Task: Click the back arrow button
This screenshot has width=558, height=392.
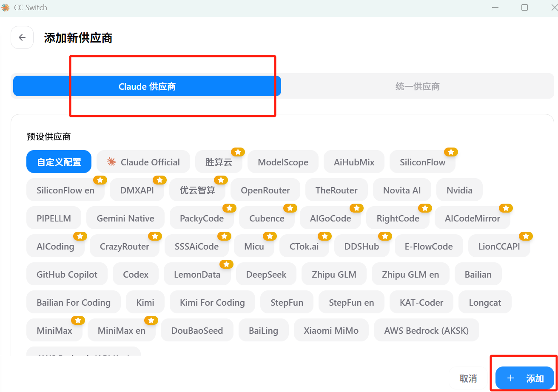Action: point(22,37)
